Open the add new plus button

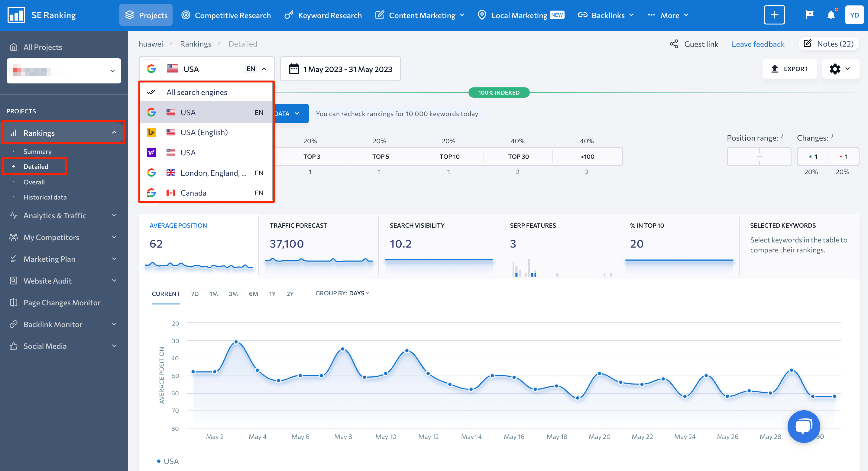point(774,15)
